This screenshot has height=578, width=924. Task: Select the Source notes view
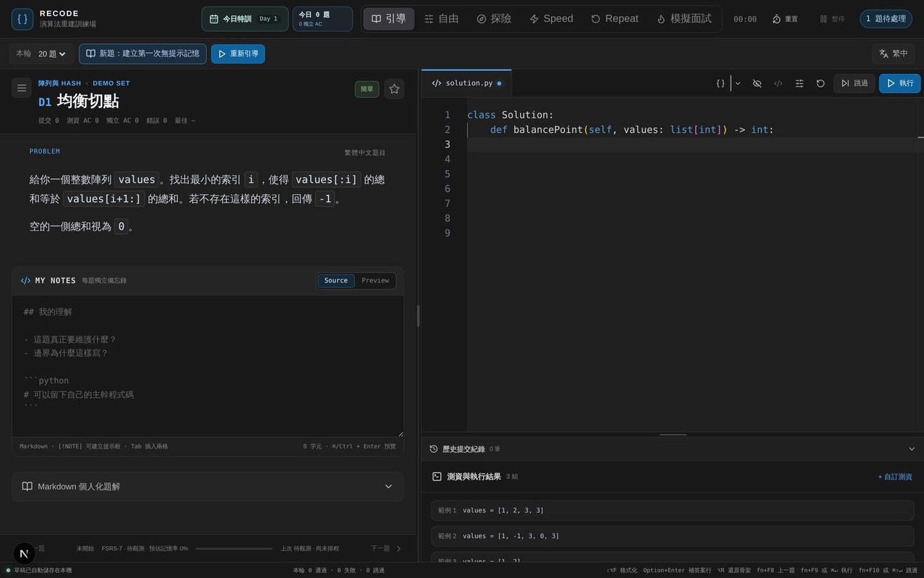[336, 281]
